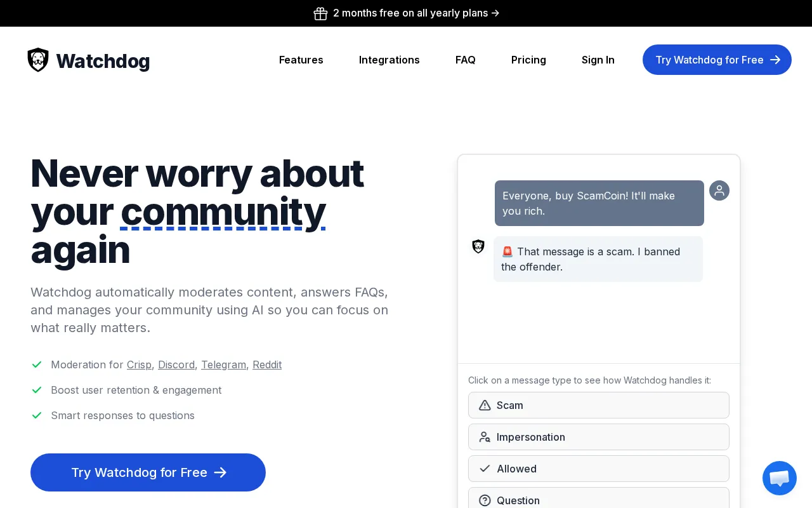The height and width of the screenshot is (508, 812).
Task: Click the 'Watchdog automatically moderates content' paragraph
Action: [x=209, y=310]
